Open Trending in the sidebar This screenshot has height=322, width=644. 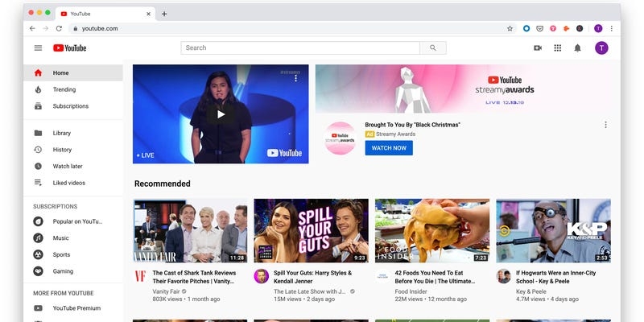coord(73,89)
